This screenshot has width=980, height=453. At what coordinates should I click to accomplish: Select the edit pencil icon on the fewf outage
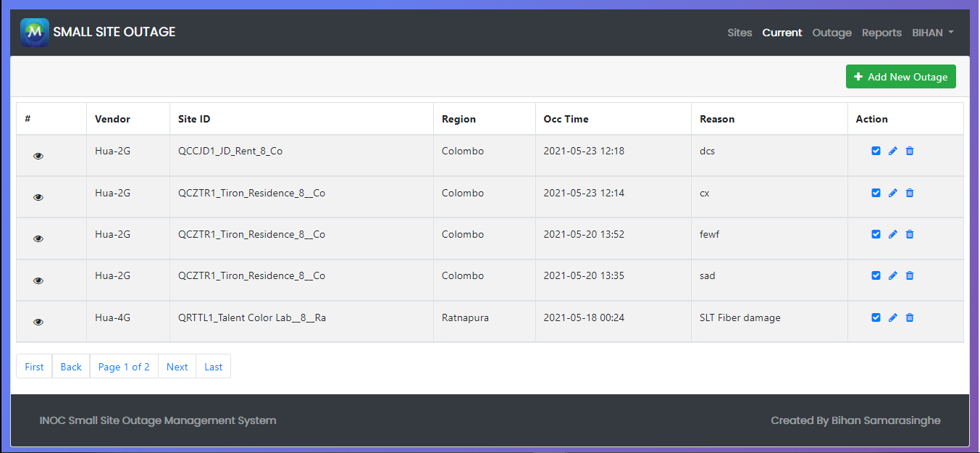coord(892,234)
